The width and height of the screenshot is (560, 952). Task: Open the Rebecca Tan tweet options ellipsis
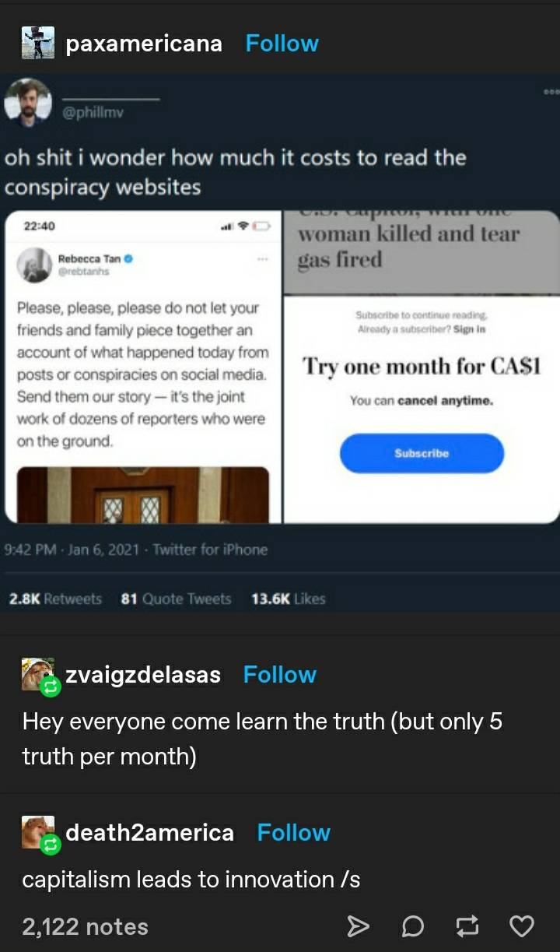point(263,257)
